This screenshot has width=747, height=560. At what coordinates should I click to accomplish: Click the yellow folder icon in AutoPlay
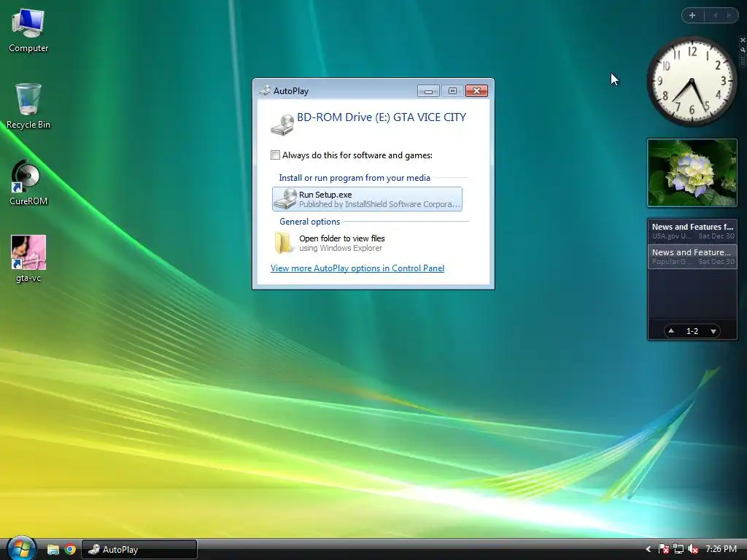pyautogui.click(x=284, y=243)
